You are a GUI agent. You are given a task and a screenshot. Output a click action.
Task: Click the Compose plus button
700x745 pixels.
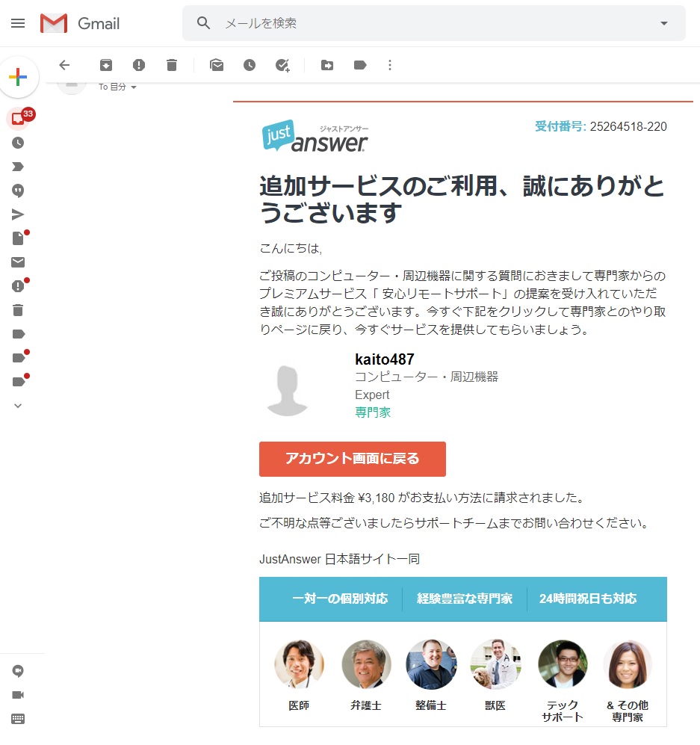(x=18, y=77)
